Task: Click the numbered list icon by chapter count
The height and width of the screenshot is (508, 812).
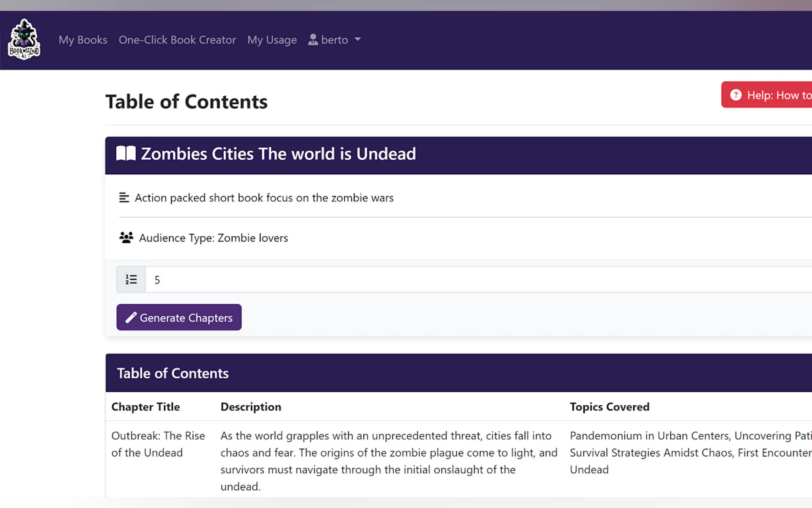Action: [x=131, y=279]
